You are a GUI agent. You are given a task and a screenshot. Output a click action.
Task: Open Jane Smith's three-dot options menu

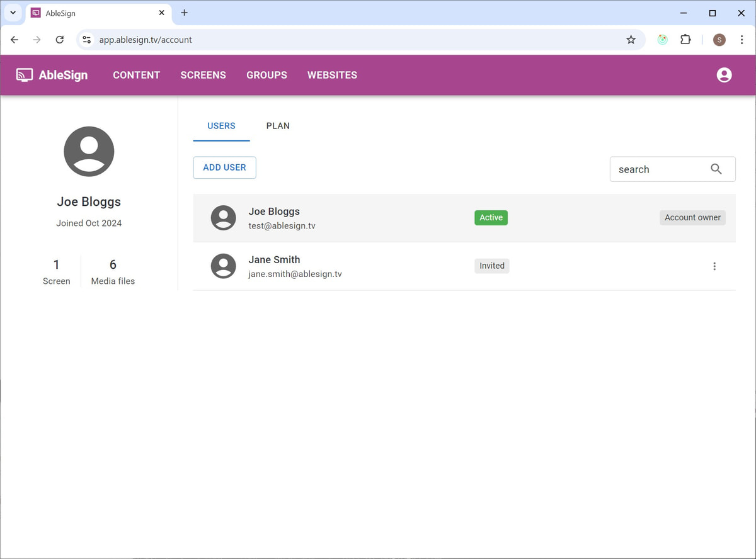tap(714, 266)
